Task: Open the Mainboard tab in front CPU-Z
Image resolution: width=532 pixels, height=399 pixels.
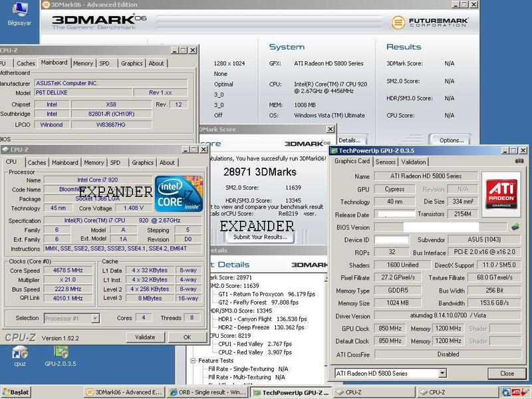Action: pos(65,162)
